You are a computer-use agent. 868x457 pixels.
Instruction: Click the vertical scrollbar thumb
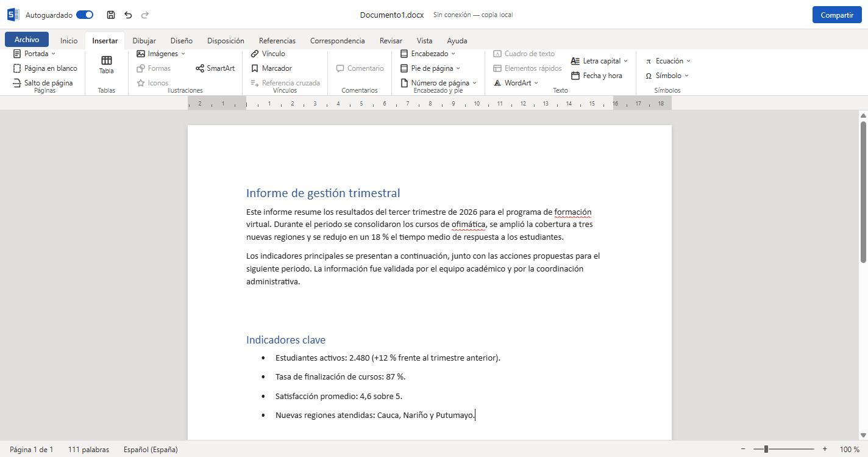(x=863, y=192)
